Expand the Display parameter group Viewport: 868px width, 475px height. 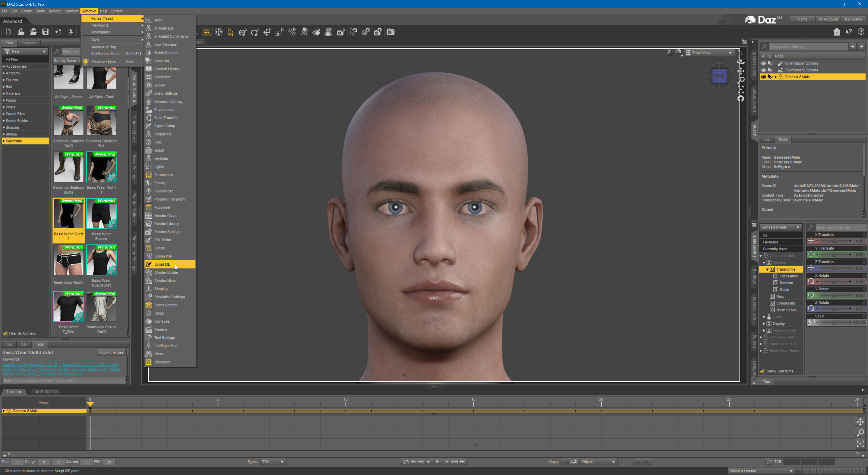tap(764, 324)
